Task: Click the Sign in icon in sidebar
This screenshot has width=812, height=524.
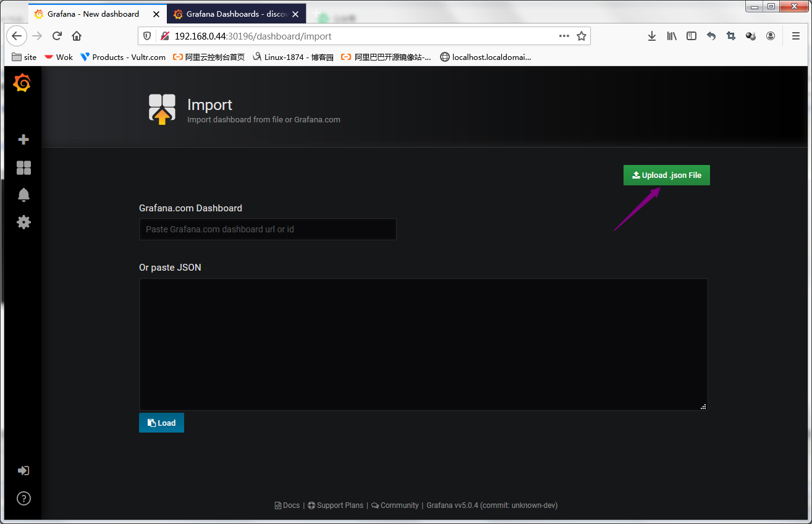Action: click(23, 471)
